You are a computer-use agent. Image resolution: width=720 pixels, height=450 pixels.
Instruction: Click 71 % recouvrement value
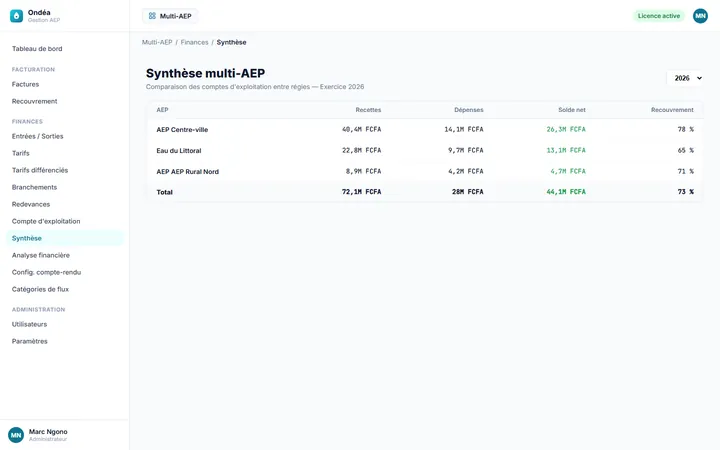686,171
